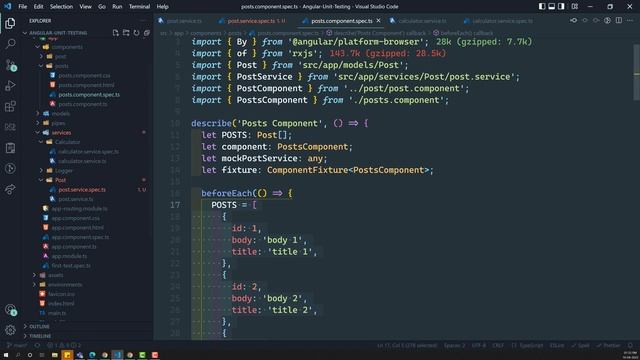Open the View menu
The width and height of the screenshot is (640, 360).
point(85,7)
